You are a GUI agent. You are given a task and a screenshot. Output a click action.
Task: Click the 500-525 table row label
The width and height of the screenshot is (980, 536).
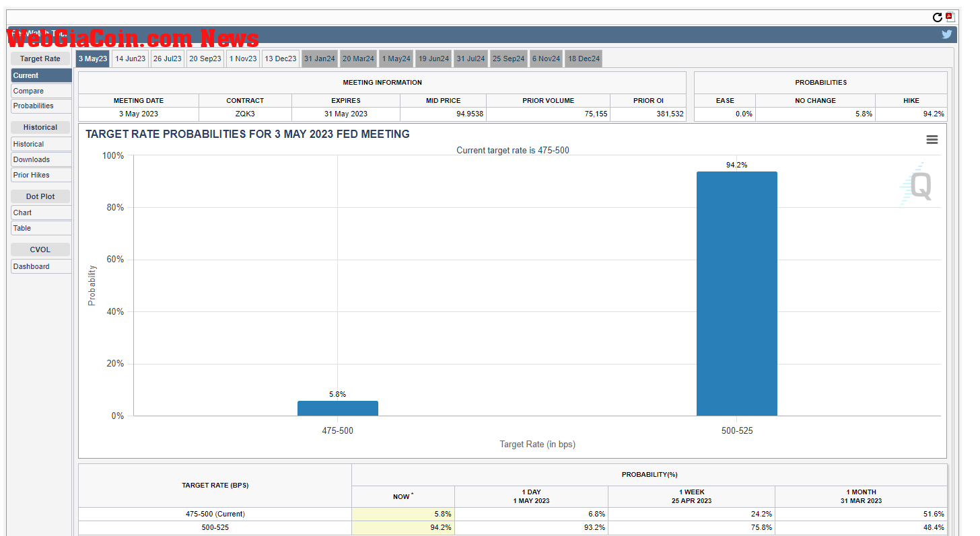(215, 527)
